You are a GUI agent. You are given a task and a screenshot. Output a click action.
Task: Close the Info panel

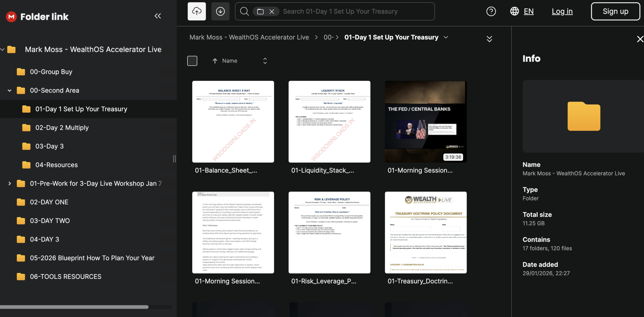(x=640, y=39)
